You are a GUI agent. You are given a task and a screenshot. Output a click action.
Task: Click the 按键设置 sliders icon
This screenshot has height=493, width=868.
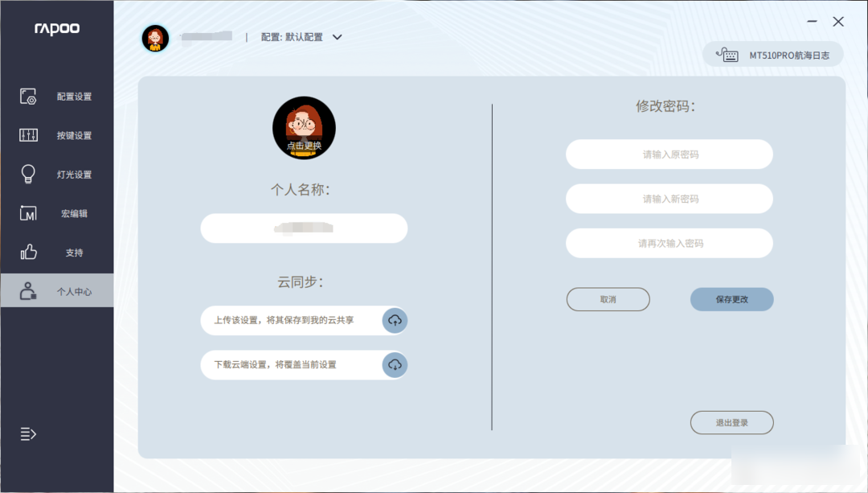(x=28, y=134)
